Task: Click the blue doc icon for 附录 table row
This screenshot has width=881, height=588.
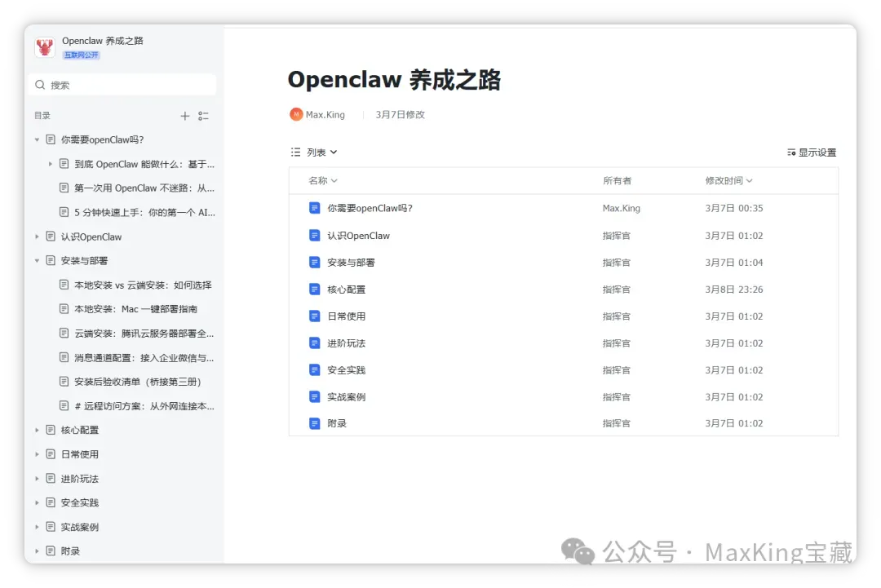Action: pos(315,423)
